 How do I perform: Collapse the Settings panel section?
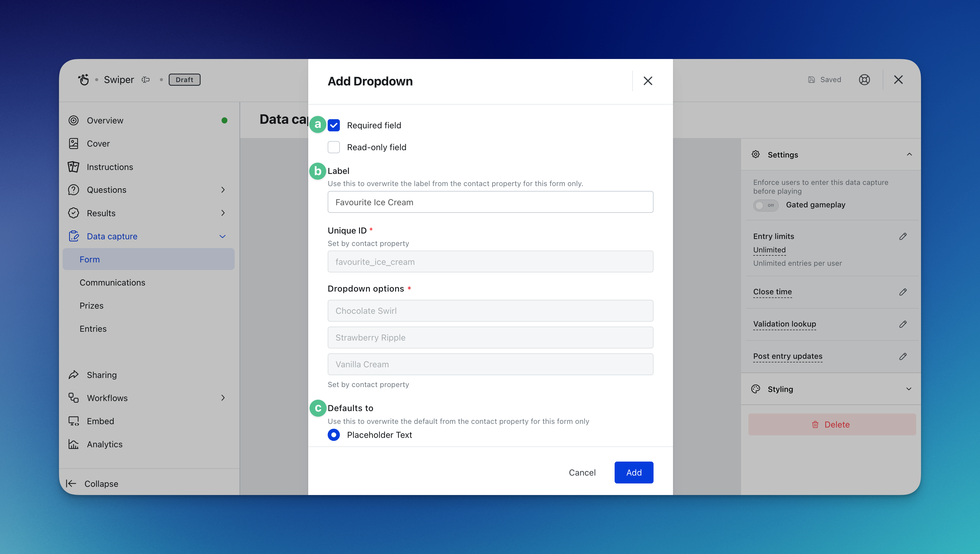(909, 154)
